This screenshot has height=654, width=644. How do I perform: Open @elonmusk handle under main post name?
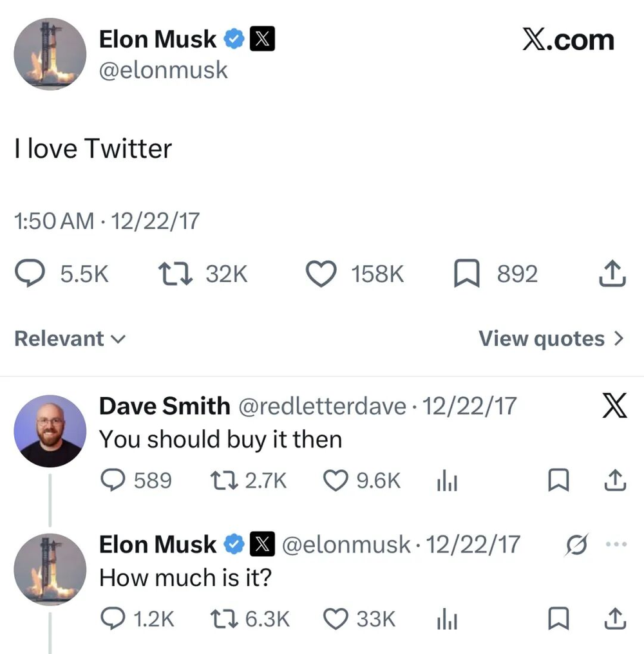(x=163, y=70)
